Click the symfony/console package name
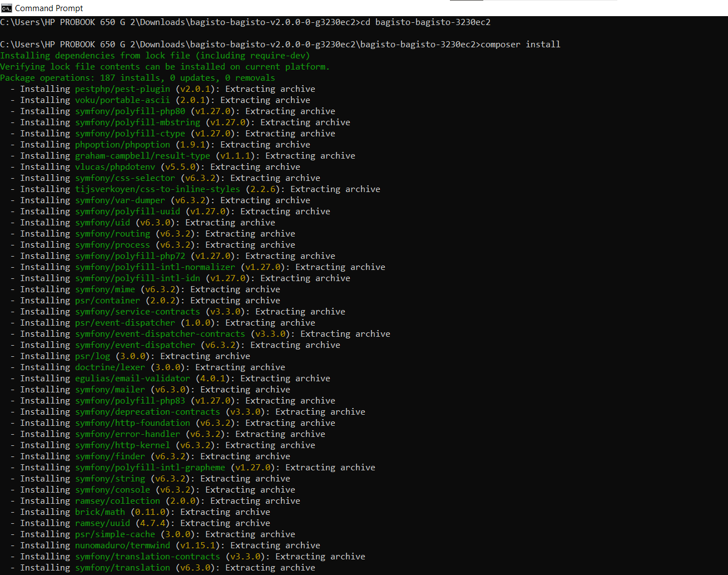Viewport: 728px width, 575px height. [112, 490]
